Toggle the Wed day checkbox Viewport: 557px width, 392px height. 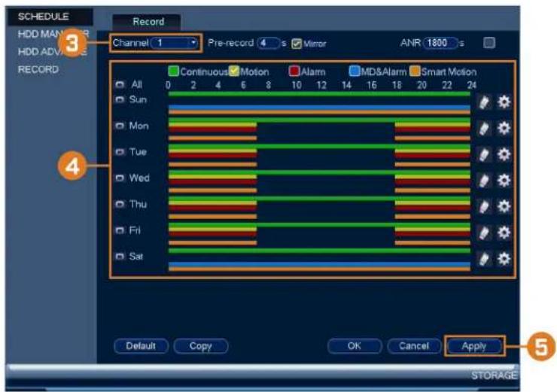pyautogui.click(x=120, y=178)
